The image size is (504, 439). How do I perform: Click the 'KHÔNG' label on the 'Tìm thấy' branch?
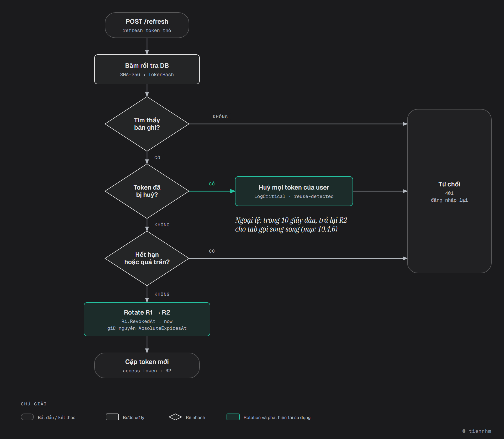[x=220, y=117]
